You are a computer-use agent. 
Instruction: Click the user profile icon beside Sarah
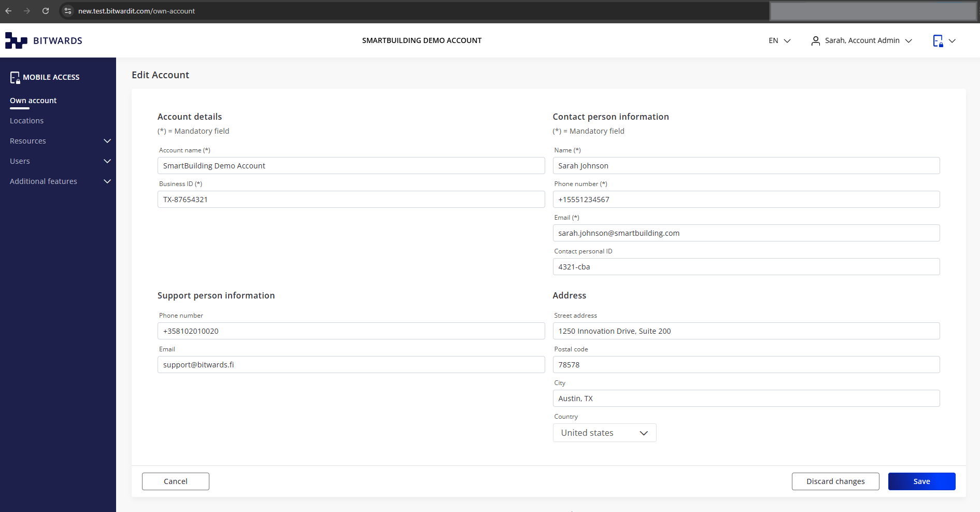[815, 40]
